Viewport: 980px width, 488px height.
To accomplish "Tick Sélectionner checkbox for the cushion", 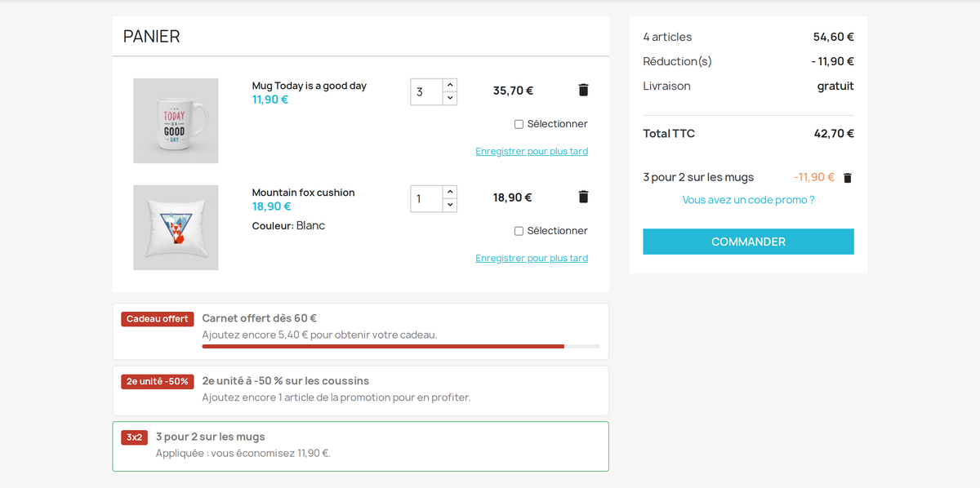I will pos(519,231).
